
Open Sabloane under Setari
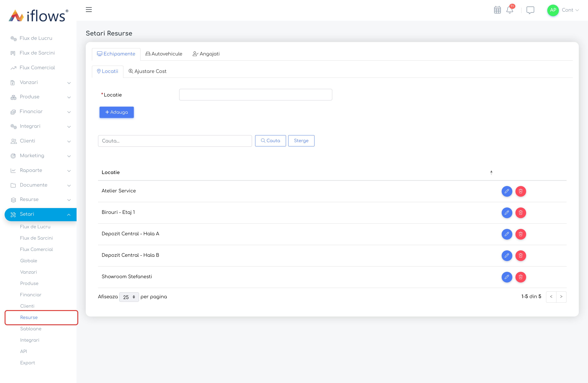click(31, 329)
